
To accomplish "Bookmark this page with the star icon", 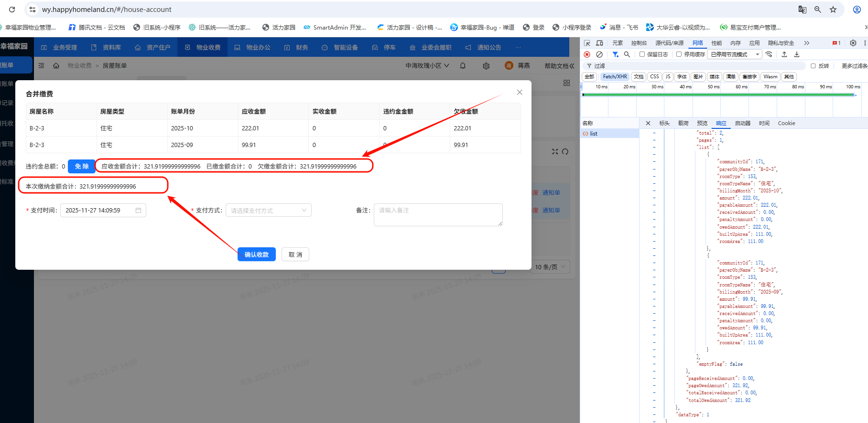I will [x=833, y=10].
